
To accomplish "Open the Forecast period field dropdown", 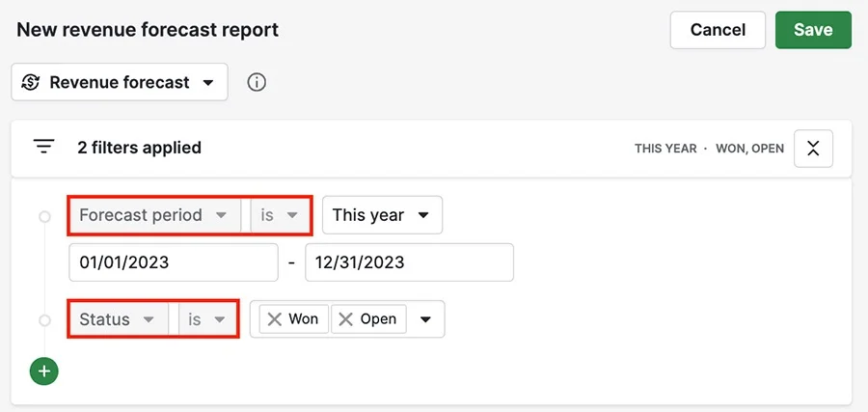I will tap(154, 215).
